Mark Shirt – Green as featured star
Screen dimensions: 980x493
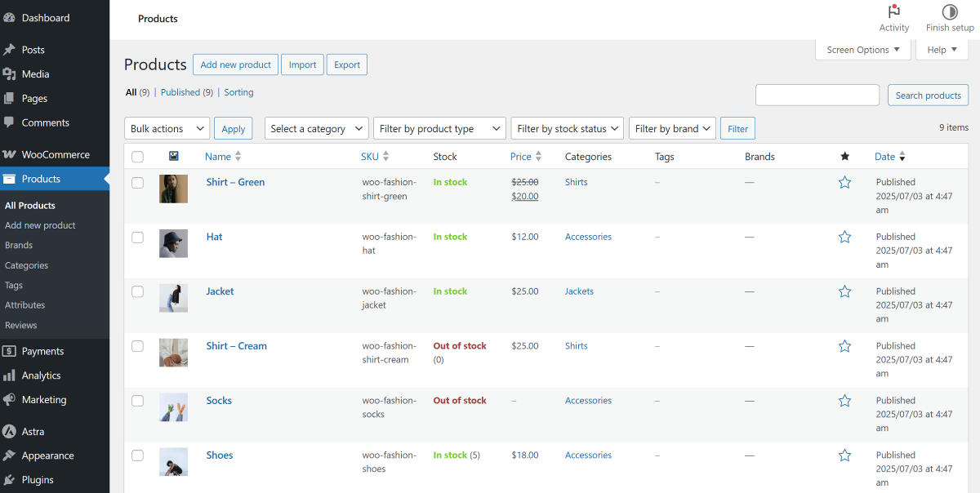844,183
